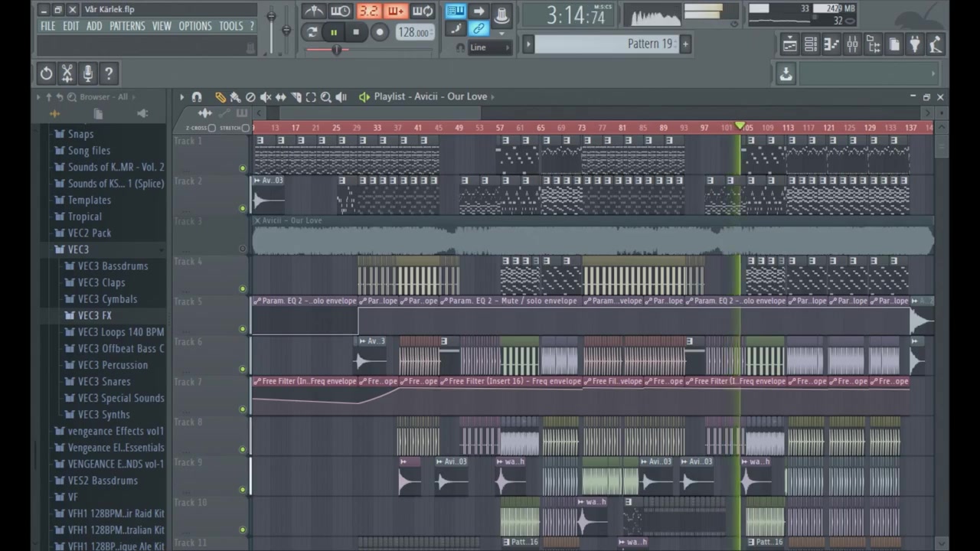Toggle the 3.2 countdown before recording

[368, 11]
